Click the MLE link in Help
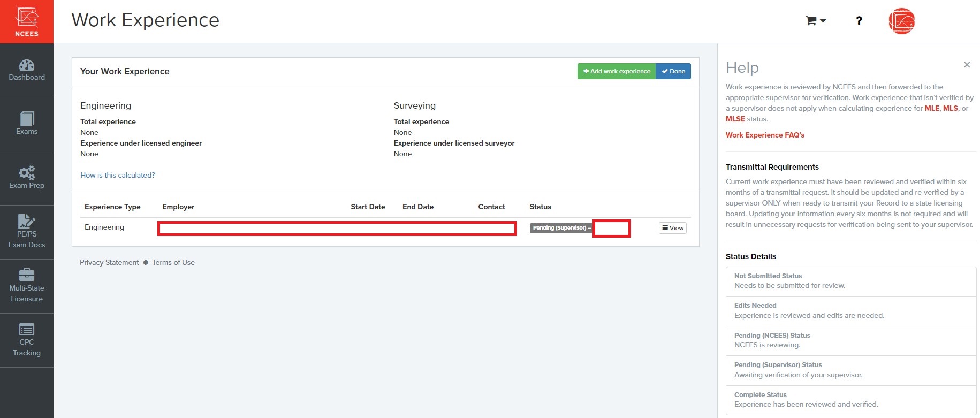 click(932, 108)
